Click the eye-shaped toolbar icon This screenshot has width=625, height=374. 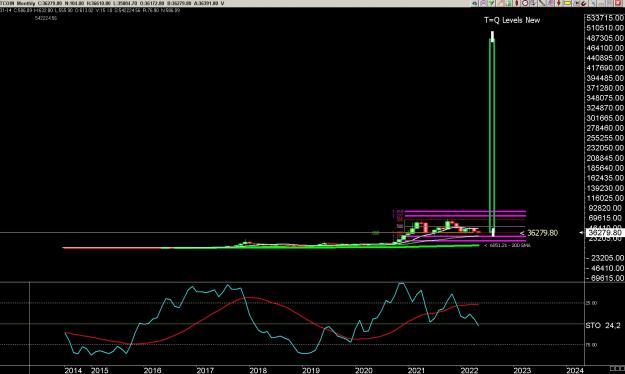pos(475,3)
